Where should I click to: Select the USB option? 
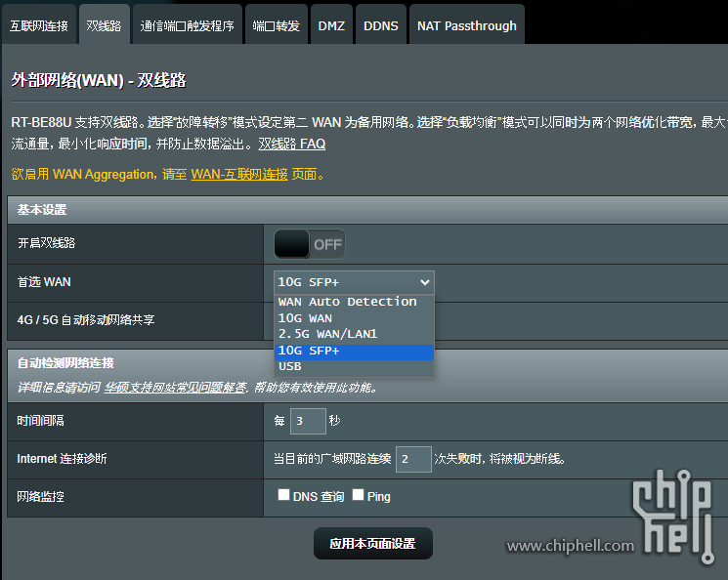354,366
